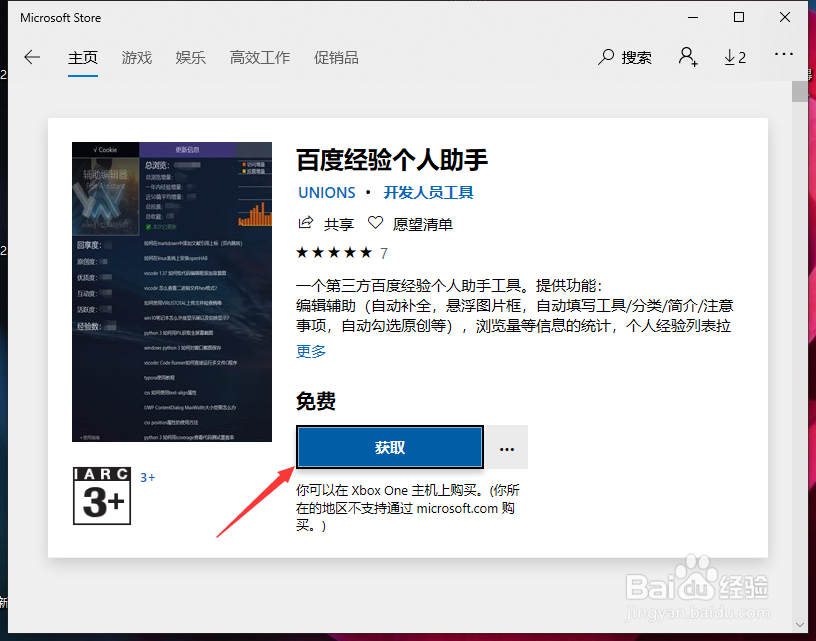Click the 百度经验个人助手 app title
This screenshot has height=641, width=816.
392,160
